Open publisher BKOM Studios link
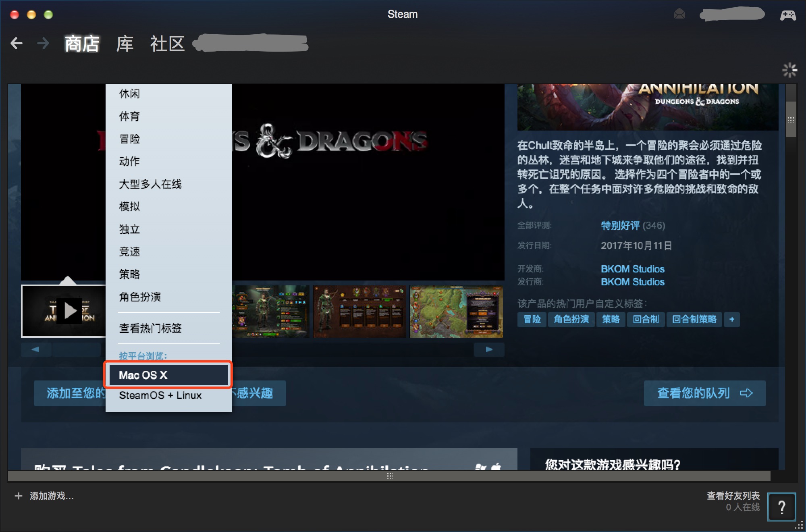 pyautogui.click(x=633, y=282)
